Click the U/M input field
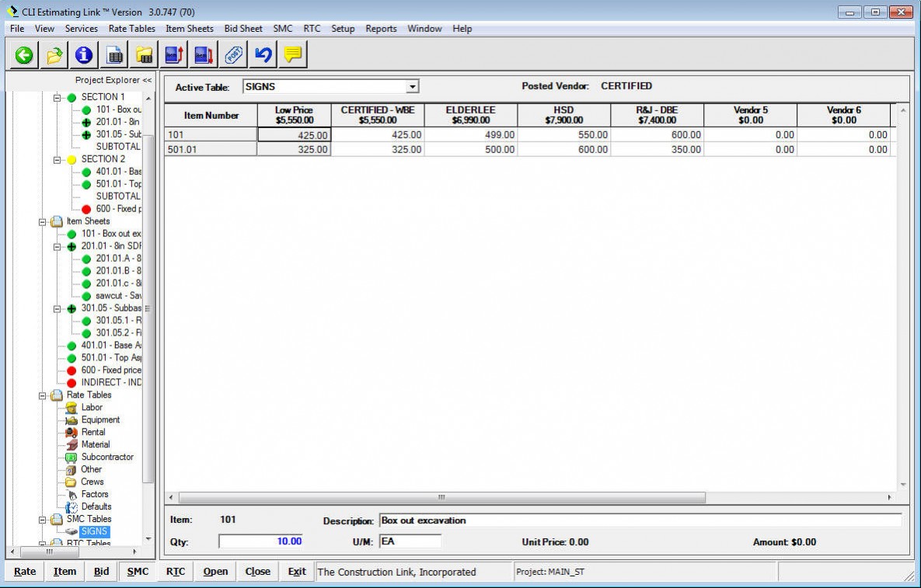 (x=410, y=541)
